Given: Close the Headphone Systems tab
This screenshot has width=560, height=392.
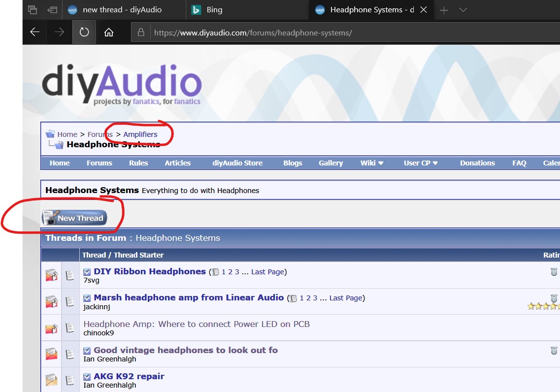Looking at the screenshot, I should pyautogui.click(x=424, y=10).
